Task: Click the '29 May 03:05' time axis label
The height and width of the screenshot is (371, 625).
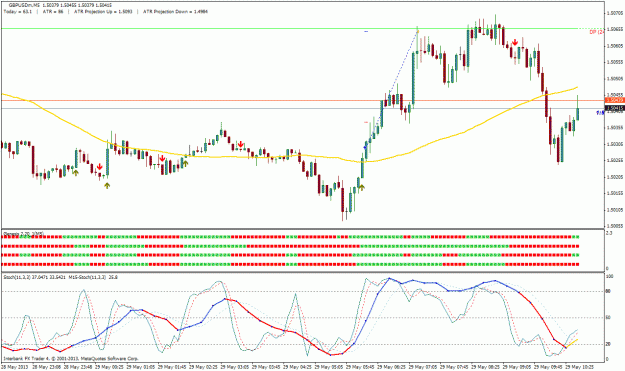Action: tap(234, 366)
